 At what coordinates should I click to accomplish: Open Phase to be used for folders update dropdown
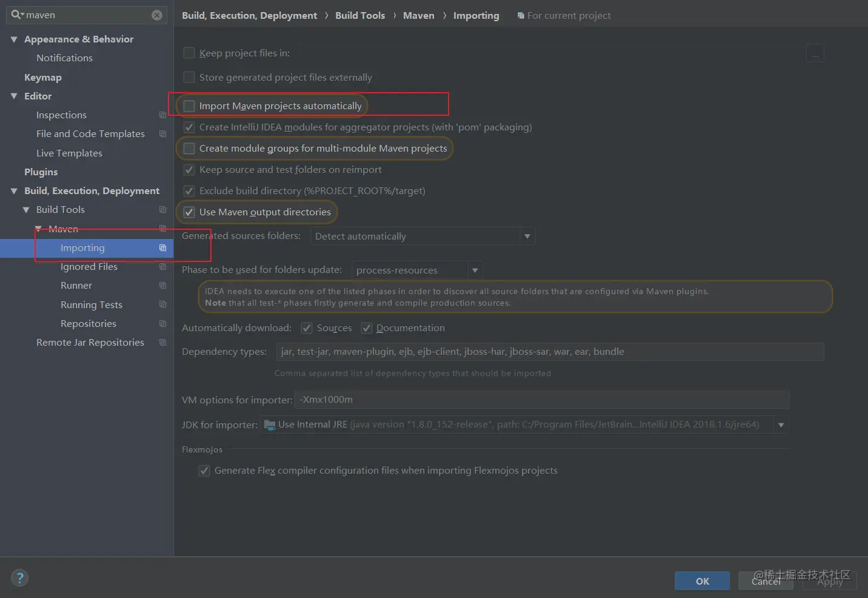click(417, 270)
